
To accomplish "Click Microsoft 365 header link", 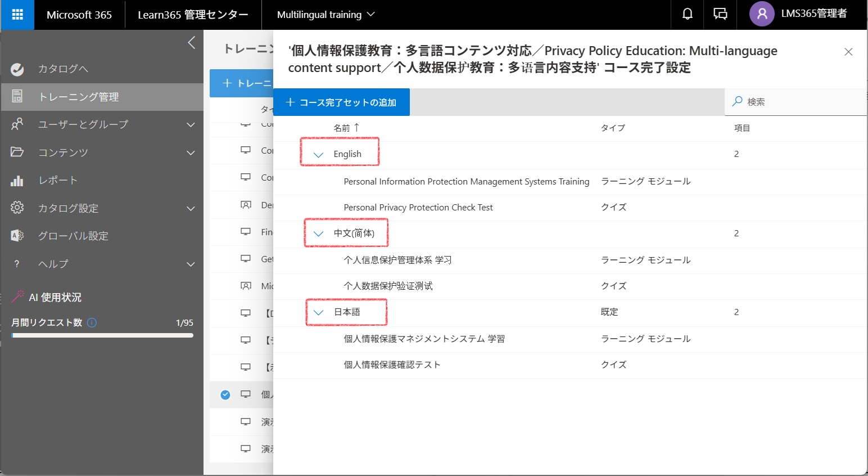I will (79, 15).
